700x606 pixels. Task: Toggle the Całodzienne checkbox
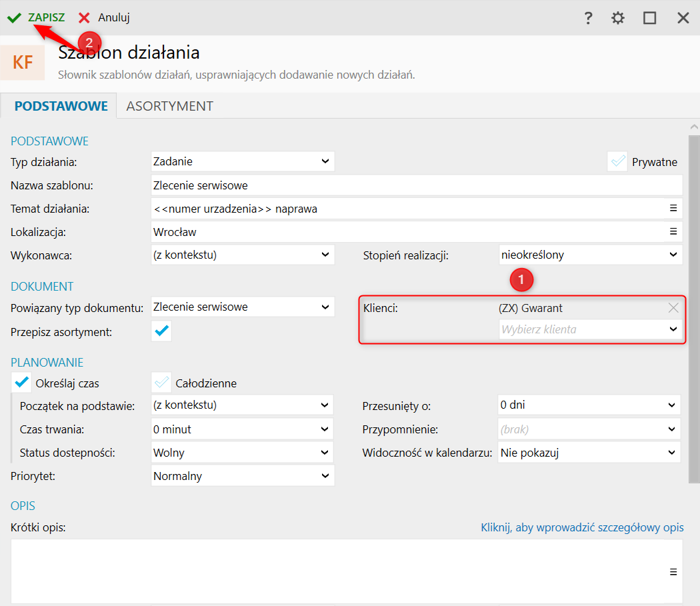click(161, 383)
